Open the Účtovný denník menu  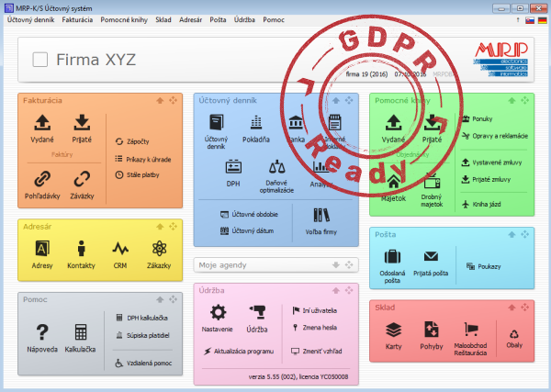pyautogui.click(x=31, y=19)
